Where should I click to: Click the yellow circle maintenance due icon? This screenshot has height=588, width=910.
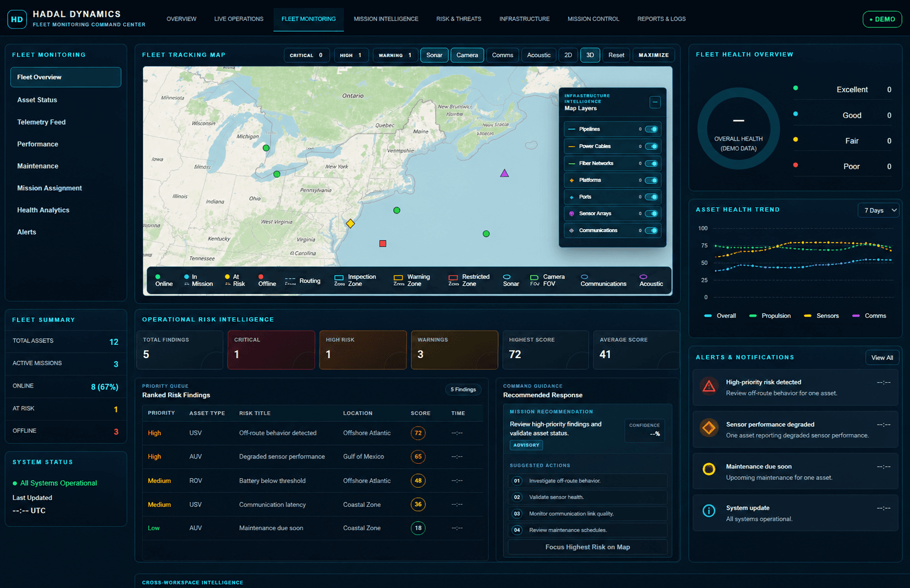click(x=709, y=470)
